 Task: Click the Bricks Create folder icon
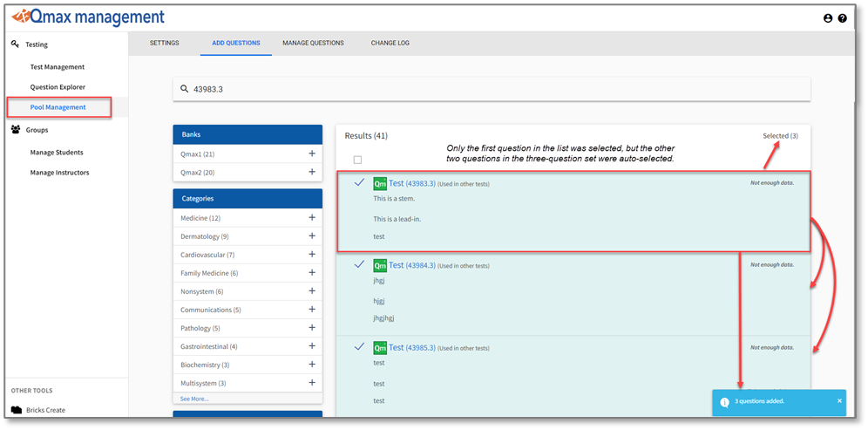[x=17, y=410]
